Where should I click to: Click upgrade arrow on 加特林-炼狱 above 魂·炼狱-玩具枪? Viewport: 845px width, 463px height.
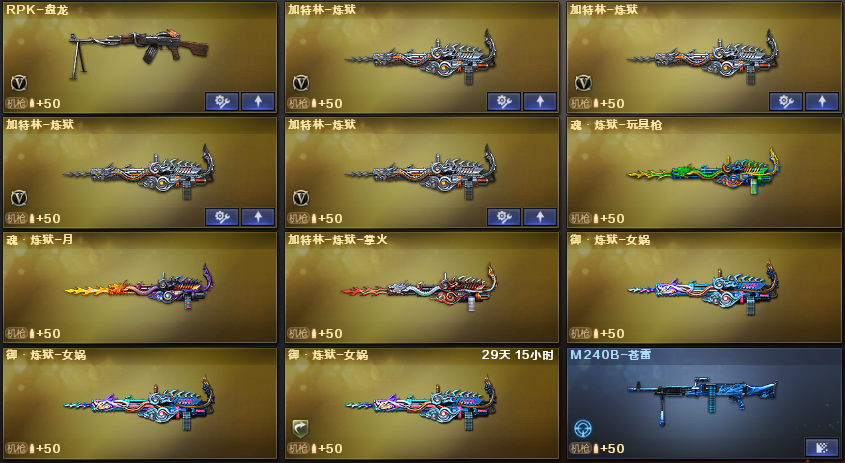(x=822, y=101)
